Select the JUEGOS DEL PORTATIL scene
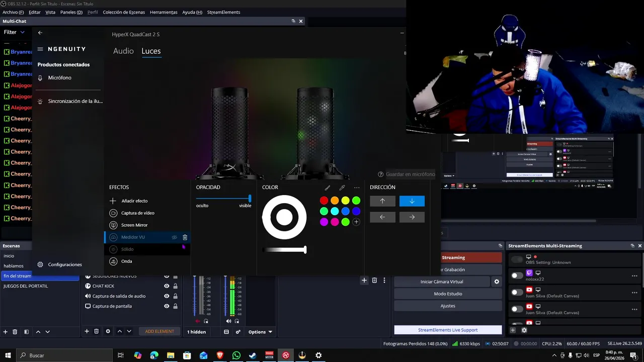This screenshot has width=644, height=362. (40, 286)
